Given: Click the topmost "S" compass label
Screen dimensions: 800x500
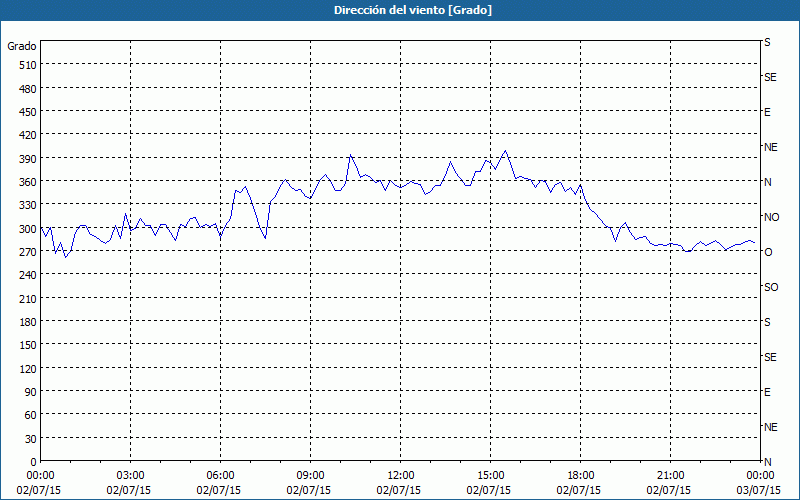Looking at the screenshot, I should (x=768, y=43).
